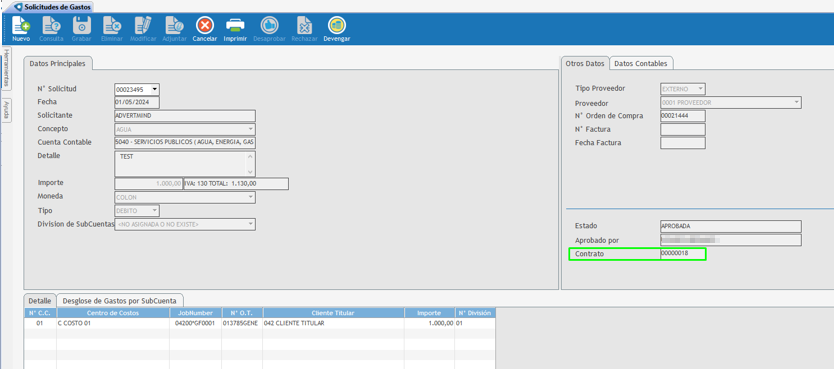Click the Estado field APROBADA
Screen dimensions: 834x369
tap(731, 227)
